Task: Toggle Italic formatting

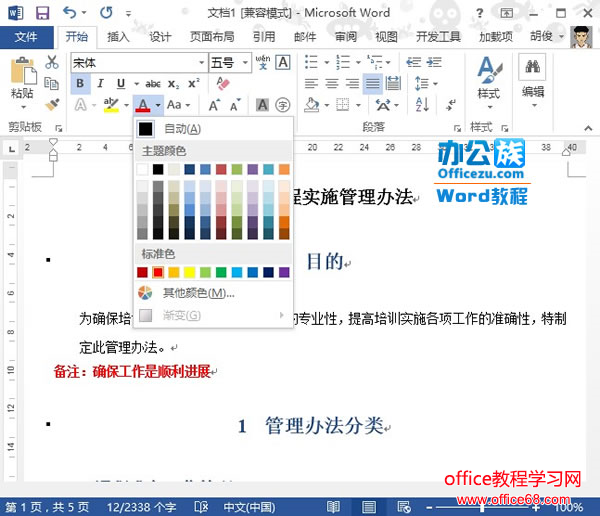Action: pos(101,83)
